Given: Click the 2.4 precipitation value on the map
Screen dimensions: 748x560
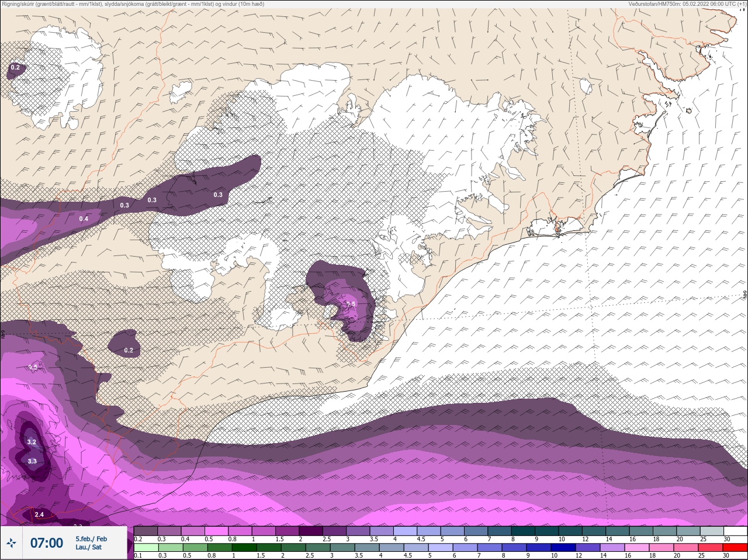Looking at the screenshot, I should (39, 514).
